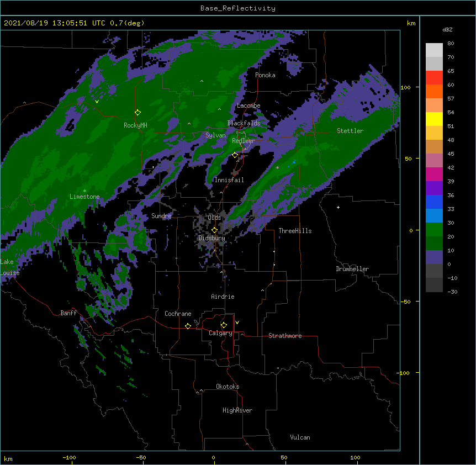Image resolution: width=476 pixels, height=465 pixels.
Task: Click the -50 tick label on the horizontal axis
Action: point(141,457)
